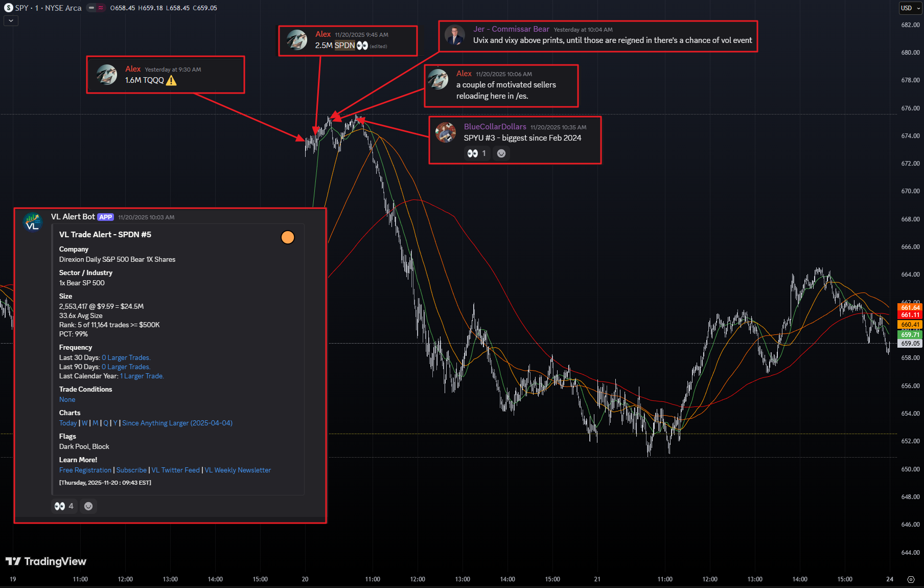The width and height of the screenshot is (924, 588).
Task: Open the Y chart link
Action: click(115, 423)
